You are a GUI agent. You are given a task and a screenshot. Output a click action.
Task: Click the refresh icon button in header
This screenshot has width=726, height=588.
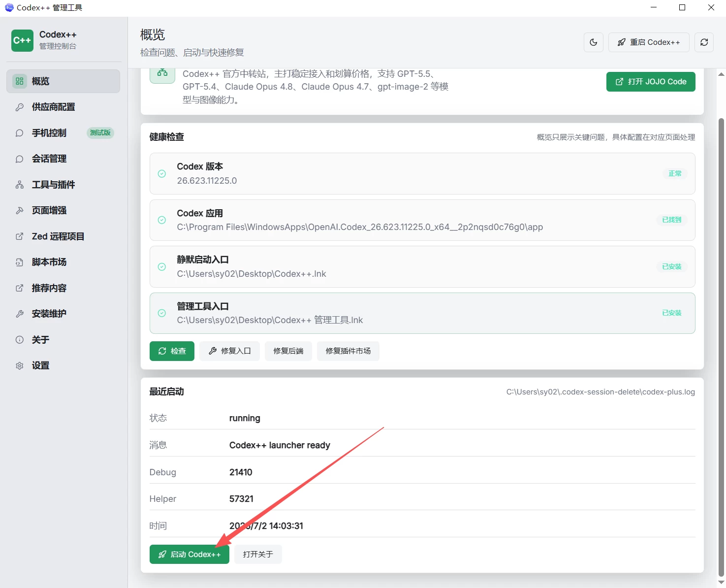point(704,42)
